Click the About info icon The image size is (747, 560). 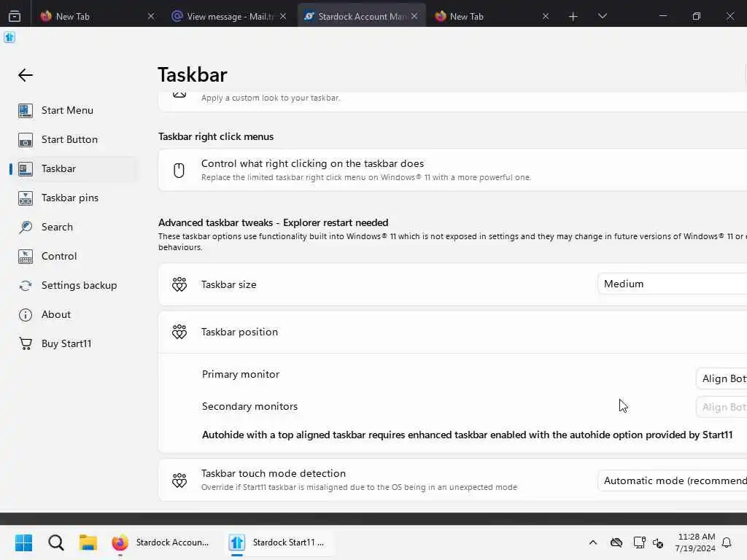click(26, 315)
